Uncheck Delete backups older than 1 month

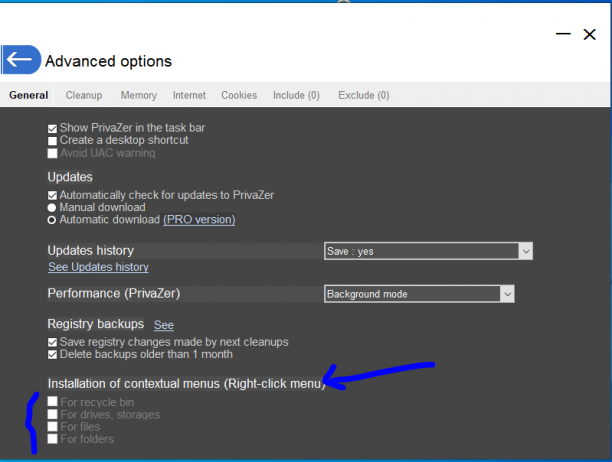[x=52, y=355]
